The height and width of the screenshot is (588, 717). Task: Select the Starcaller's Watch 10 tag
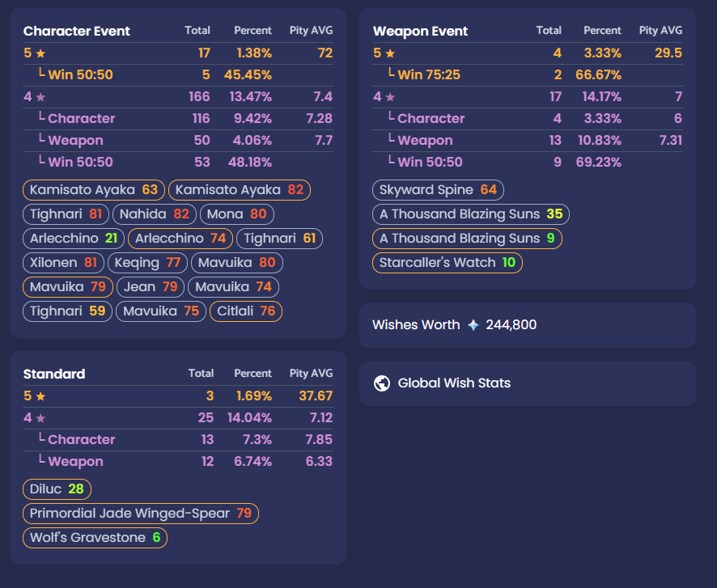[448, 263]
